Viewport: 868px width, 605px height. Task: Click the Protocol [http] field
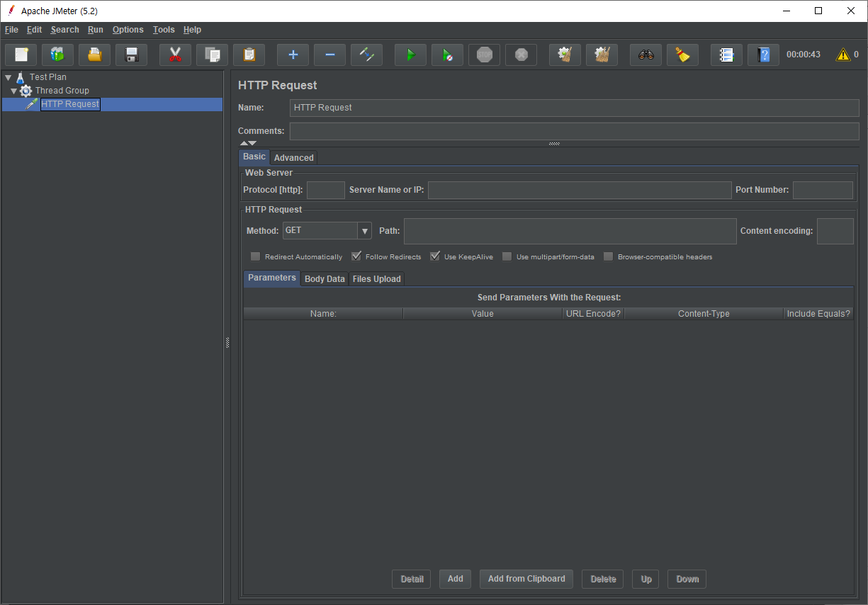tap(326, 190)
